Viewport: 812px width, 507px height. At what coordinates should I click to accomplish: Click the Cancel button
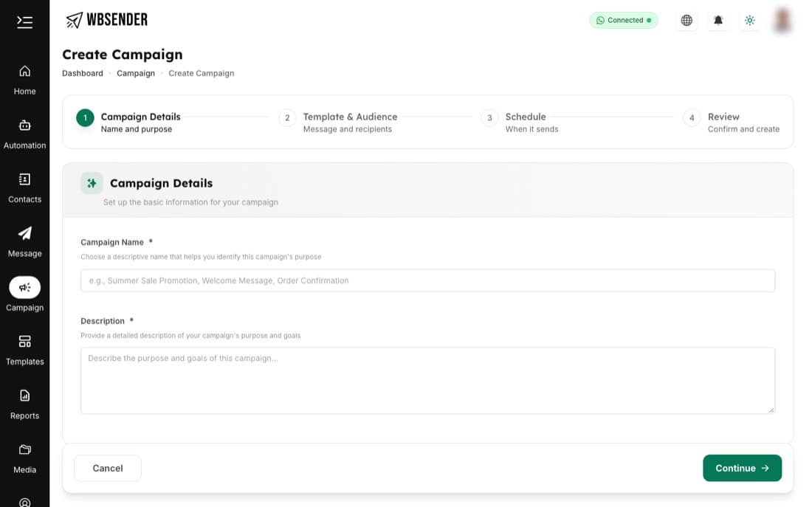point(108,468)
